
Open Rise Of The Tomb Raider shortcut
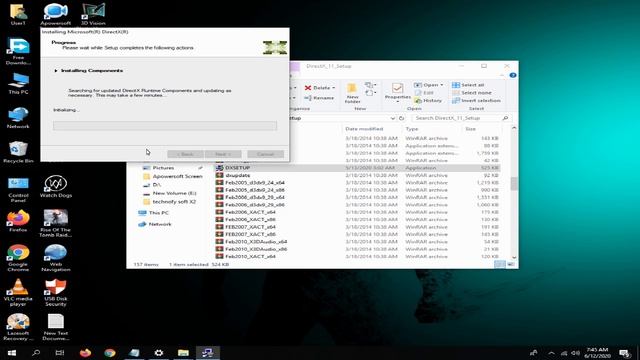point(56,223)
